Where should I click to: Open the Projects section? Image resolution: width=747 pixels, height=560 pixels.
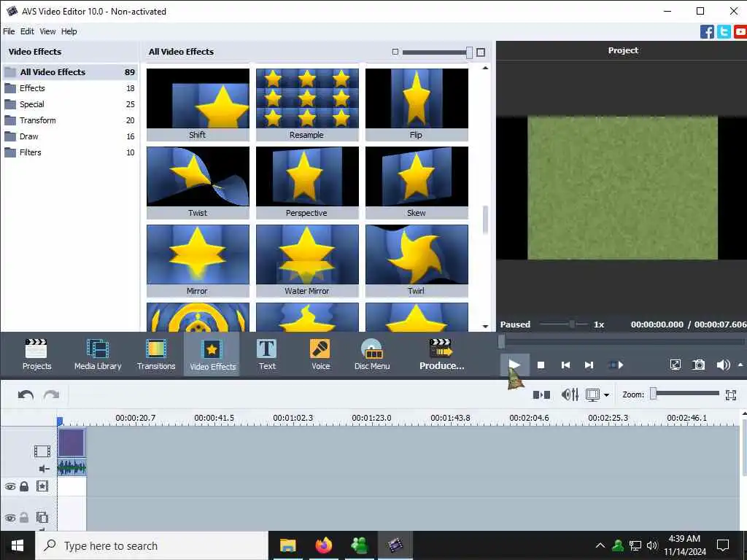tap(36, 355)
